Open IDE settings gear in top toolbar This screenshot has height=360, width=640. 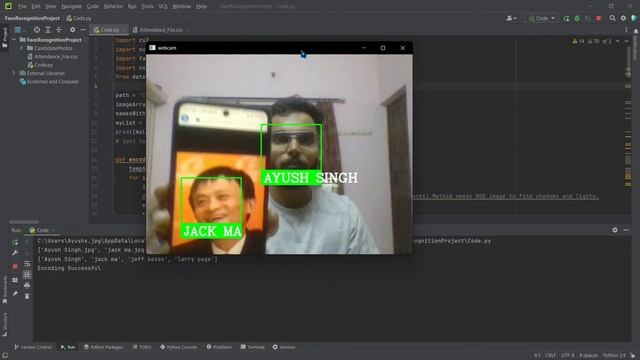tap(623, 18)
